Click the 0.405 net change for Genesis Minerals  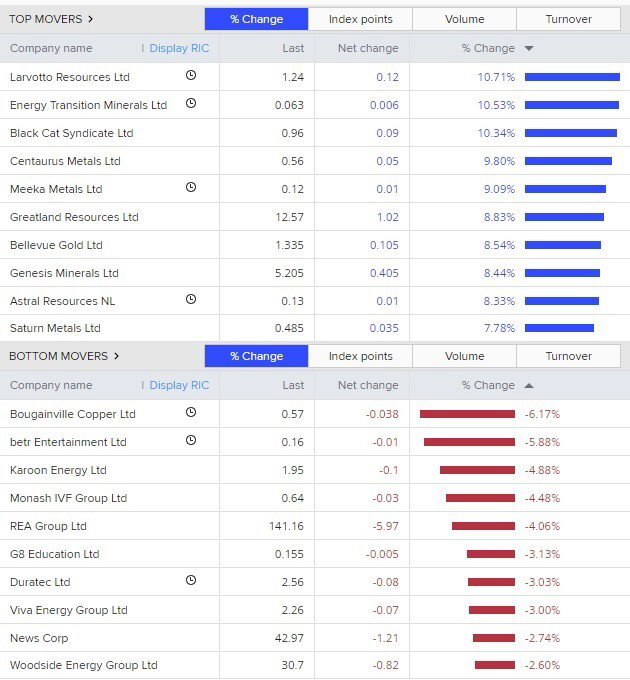(384, 273)
